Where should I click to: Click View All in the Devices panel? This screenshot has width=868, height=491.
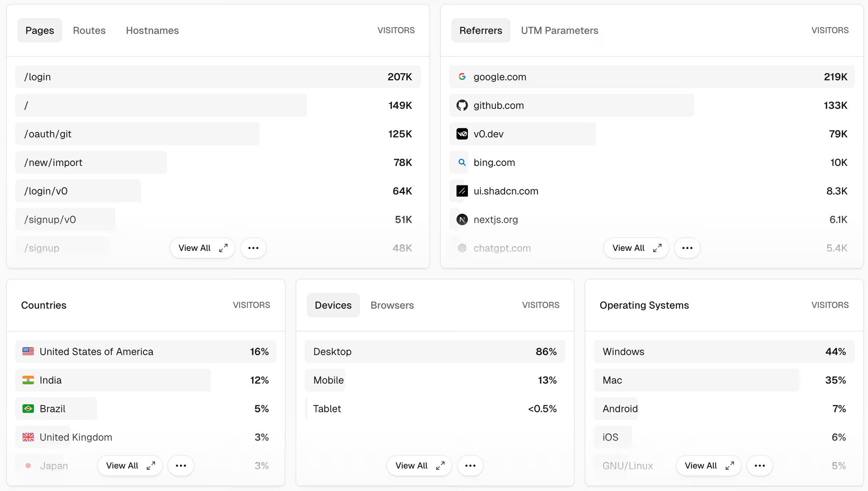point(419,465)
